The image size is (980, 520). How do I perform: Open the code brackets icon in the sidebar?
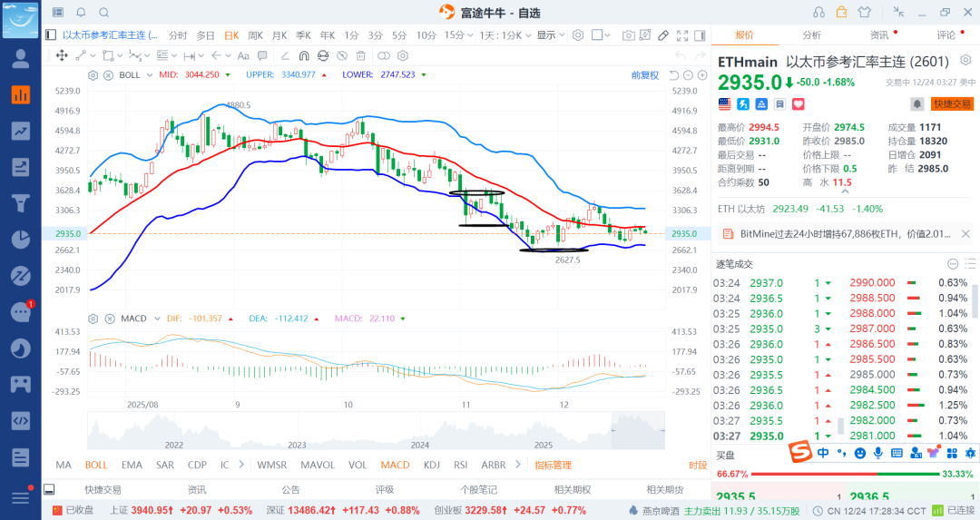click(x=21, y=420)
